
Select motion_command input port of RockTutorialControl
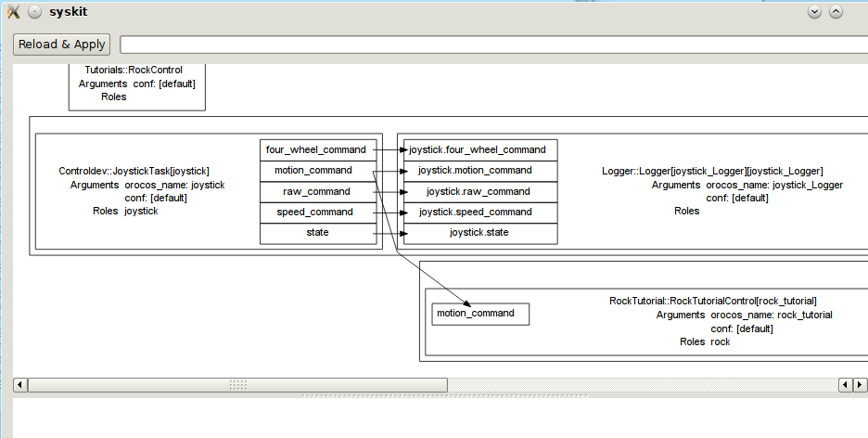pyautogui.click(x=480, y=314)
